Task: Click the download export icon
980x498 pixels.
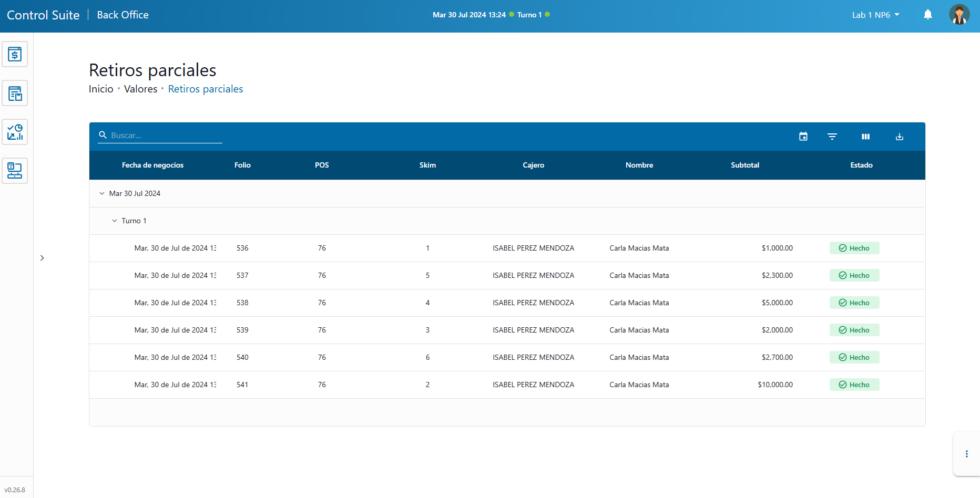Action: (x=899, y=137)
